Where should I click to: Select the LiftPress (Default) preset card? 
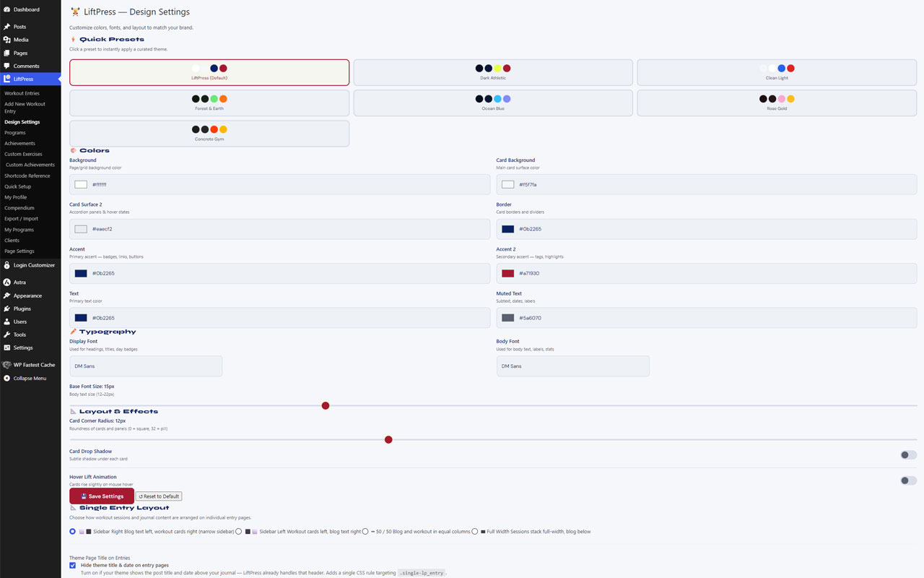[x=209, y=72]
